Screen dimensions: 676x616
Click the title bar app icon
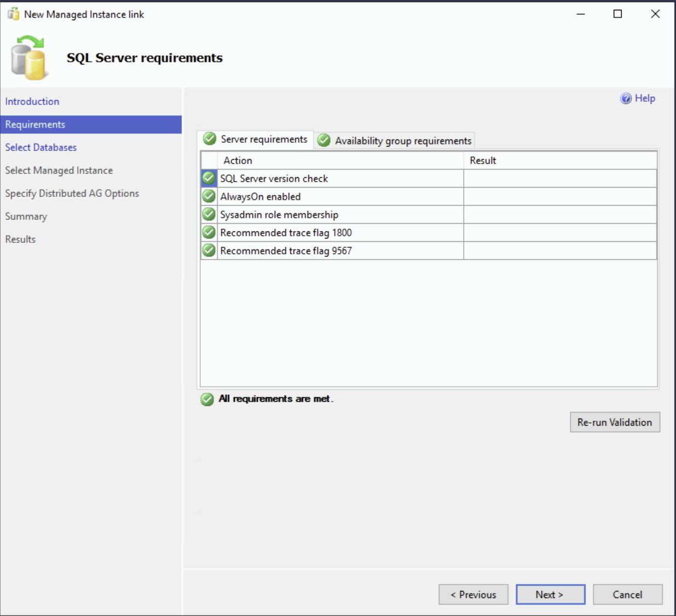pos(13,14)
